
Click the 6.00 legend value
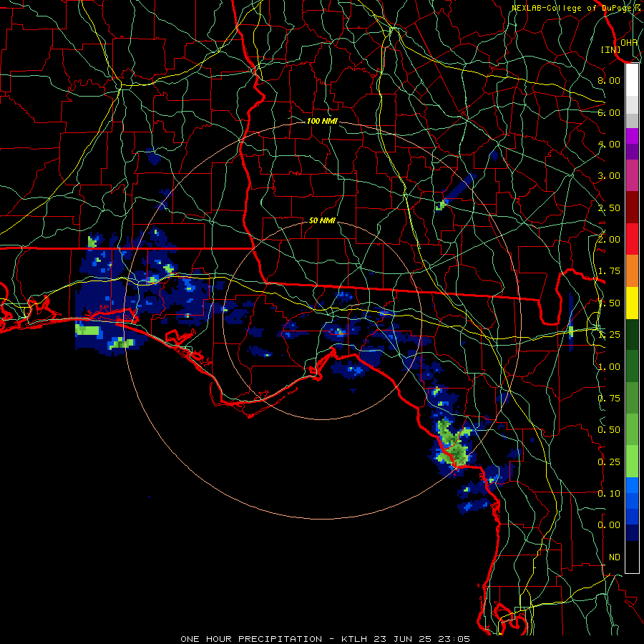point(609,112)
